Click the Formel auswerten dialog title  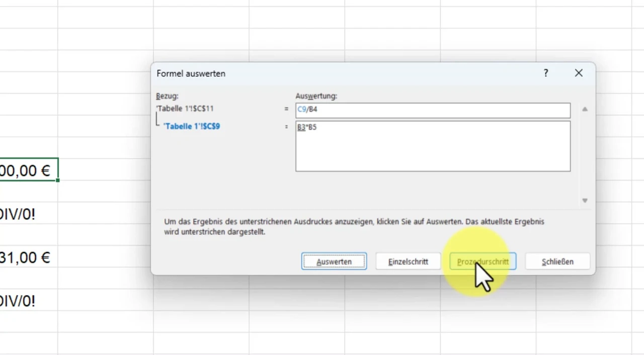click(191, 73)
